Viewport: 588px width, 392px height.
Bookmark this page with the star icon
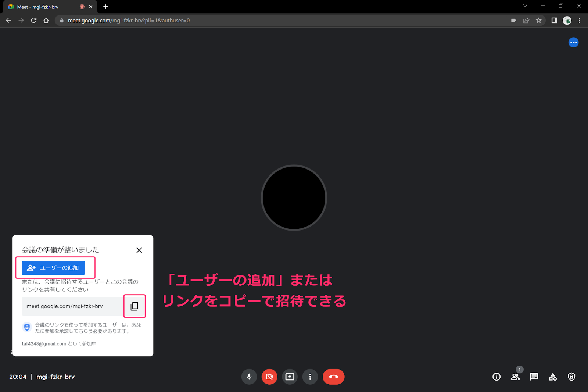(x=539, y=21)
